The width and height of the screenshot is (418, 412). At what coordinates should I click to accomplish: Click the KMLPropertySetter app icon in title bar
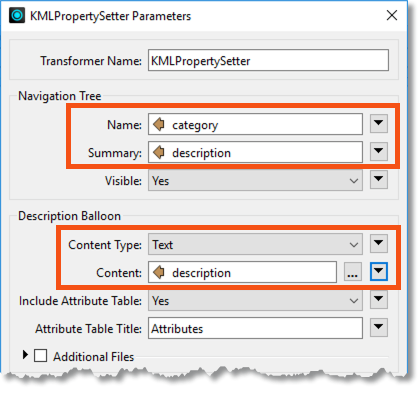point(17,15)
